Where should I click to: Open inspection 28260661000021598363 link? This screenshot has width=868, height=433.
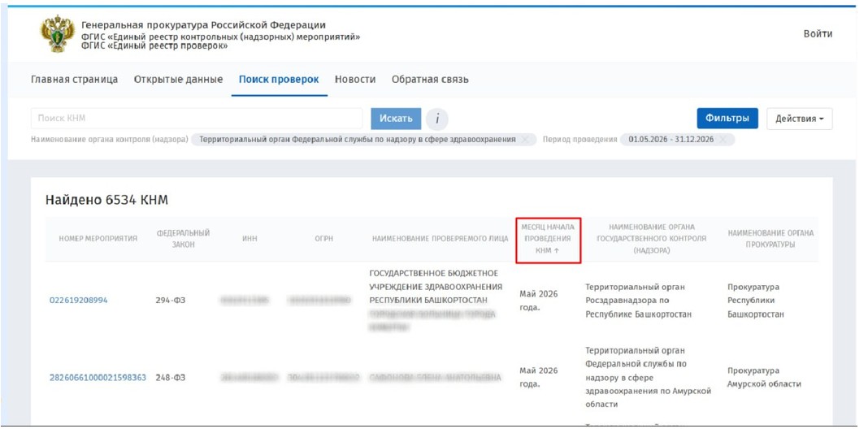[x=98, y=377]
